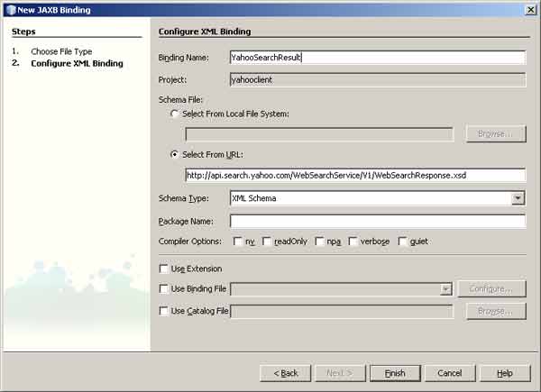Click the disabled Next button
541x392 pixels.
(x=340, y=373)
